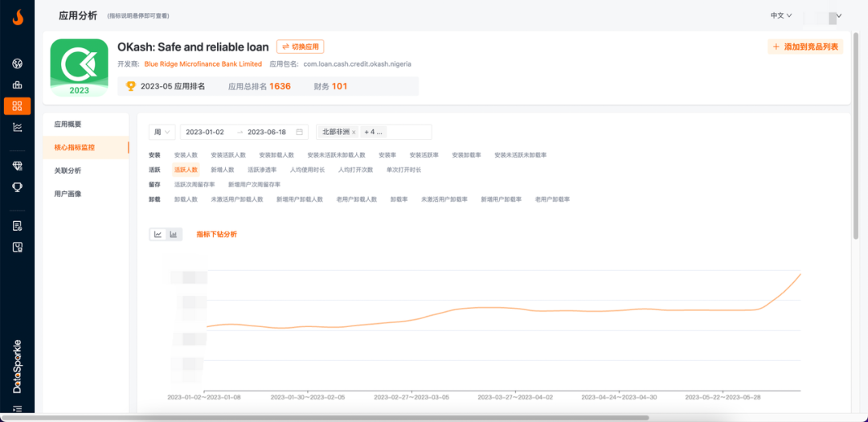Switch chart to line view
This screenshot has height=422, width=868.
coord(158,235)
